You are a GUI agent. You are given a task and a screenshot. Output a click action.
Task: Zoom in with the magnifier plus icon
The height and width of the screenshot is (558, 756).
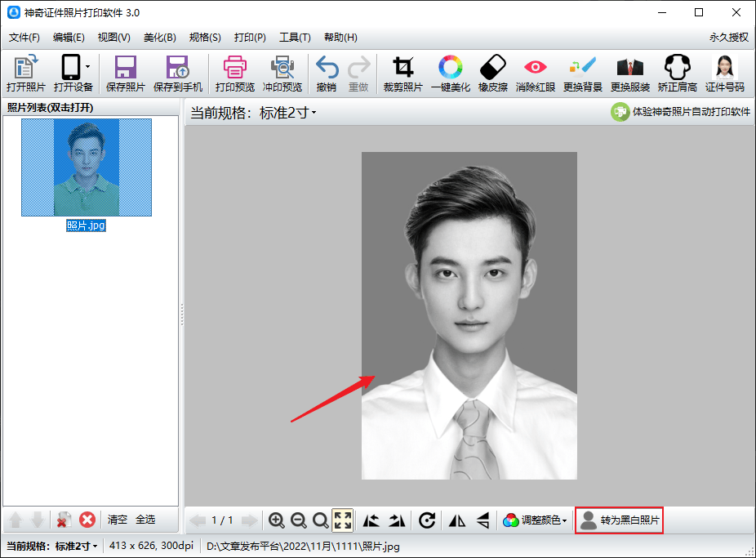click(x=278, y=520)
